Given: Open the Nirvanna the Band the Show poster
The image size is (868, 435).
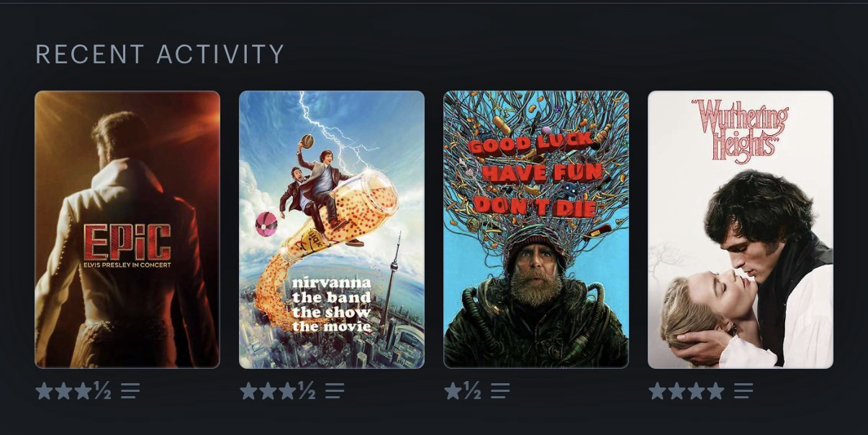Looking at the screenshot, I should point(332,229).
